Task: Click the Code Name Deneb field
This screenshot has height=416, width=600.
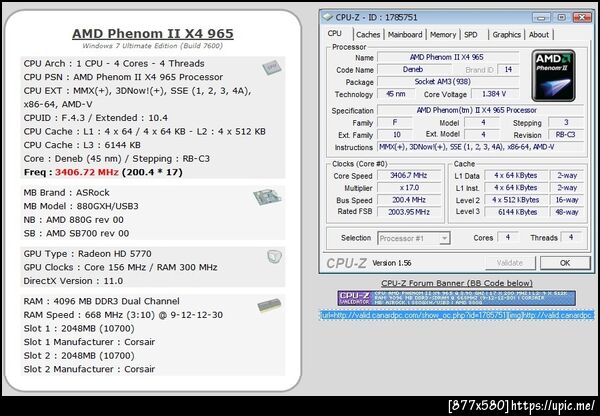Action: [413, 70]
